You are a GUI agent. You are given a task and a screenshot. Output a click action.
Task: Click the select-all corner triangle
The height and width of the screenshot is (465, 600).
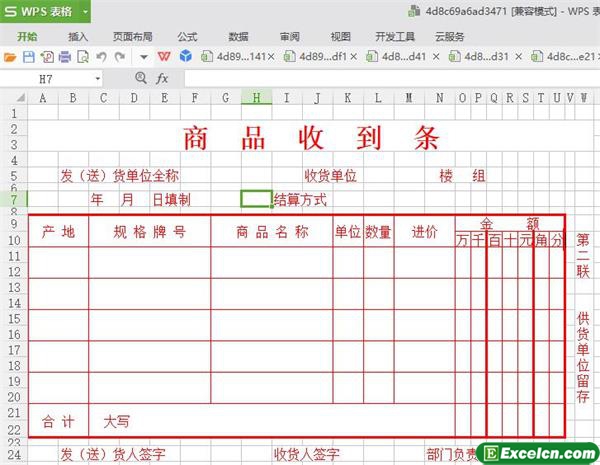click(20, 98)
